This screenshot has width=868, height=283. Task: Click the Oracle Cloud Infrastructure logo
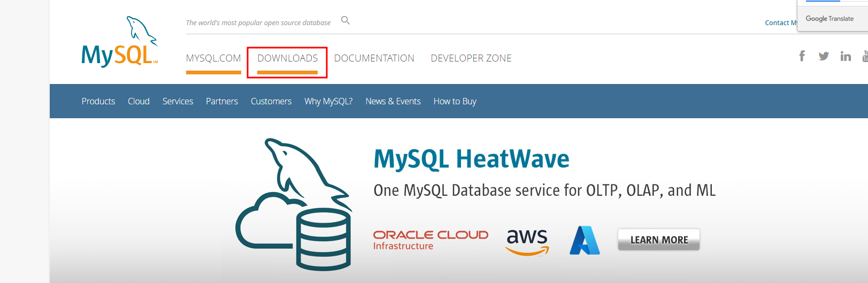pyautogui.click(x=431, y=240)
